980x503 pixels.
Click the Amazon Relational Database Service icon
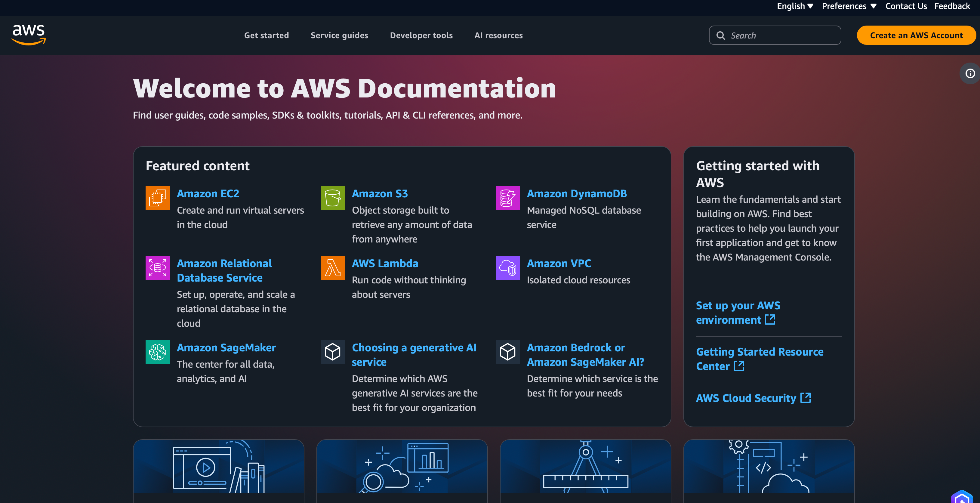[x=158, y=267]
